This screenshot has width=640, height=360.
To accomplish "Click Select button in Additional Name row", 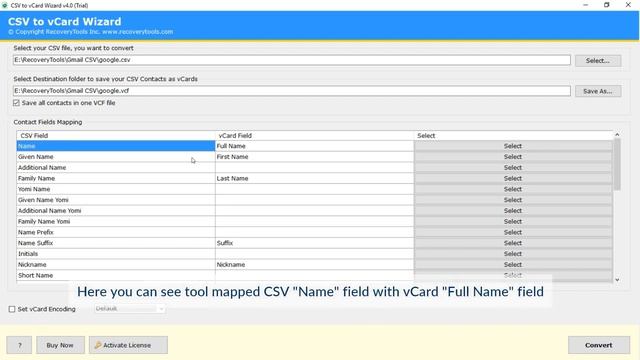I will coord(513,168).
